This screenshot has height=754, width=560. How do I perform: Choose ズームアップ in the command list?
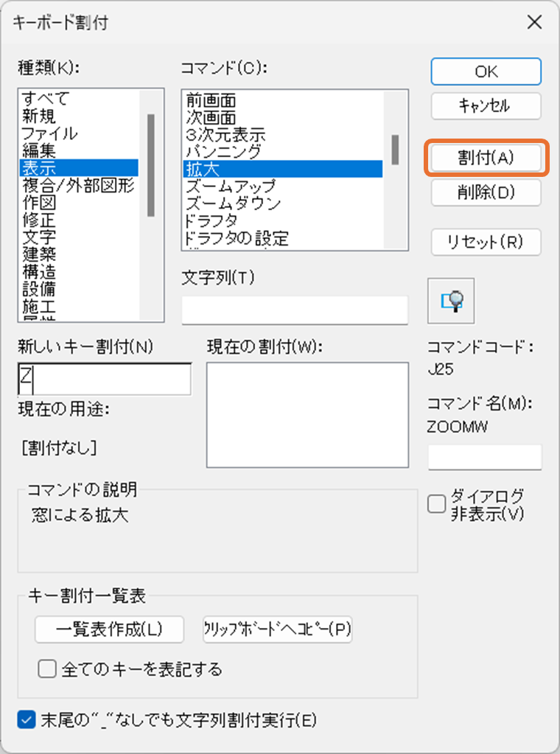[x=231, y=185]
